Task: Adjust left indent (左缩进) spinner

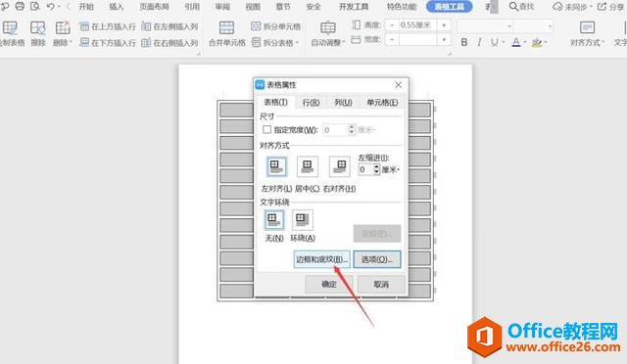Action: pyautogui.click(x=376, y=169)
